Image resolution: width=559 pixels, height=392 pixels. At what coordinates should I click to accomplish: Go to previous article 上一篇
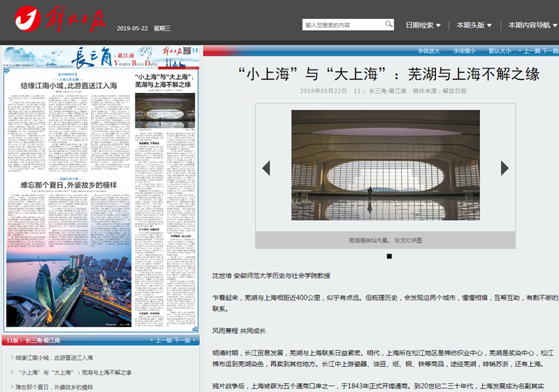coord(532,51)
